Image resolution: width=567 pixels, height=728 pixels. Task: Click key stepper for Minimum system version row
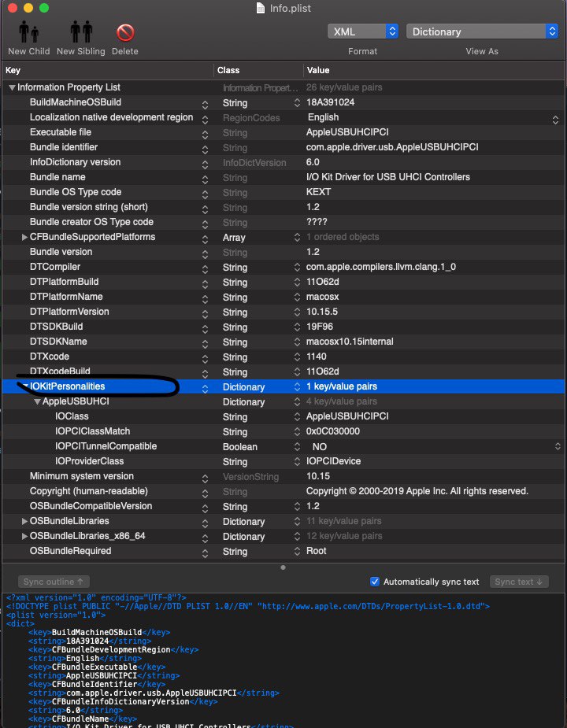click(x=205, y=479)
